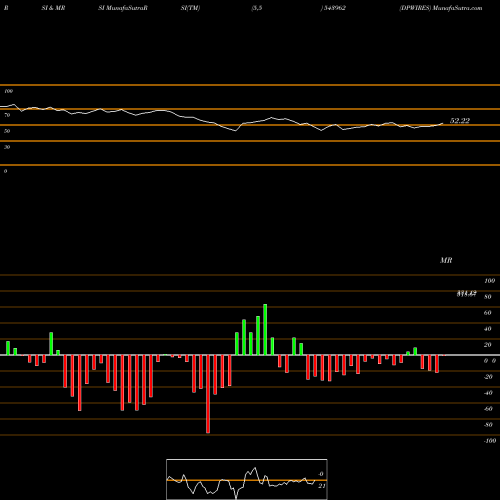This screenshot has width=500, height=500.
Task: Click the end of the white RSI line
Action: pos(443,123)
